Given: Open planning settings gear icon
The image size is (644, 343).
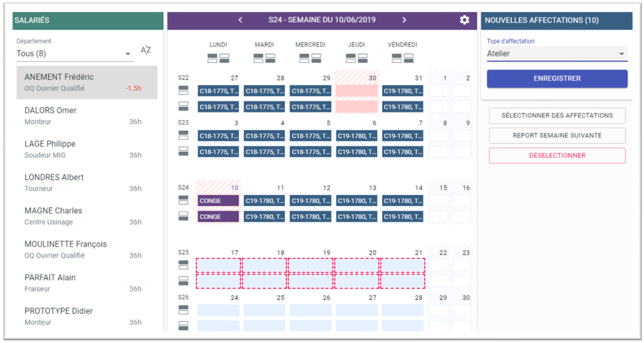Looking at the screenshot, I should [x=464, y=20].
